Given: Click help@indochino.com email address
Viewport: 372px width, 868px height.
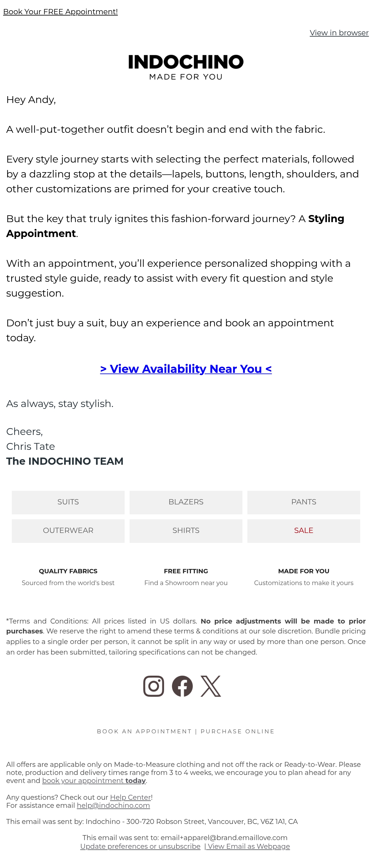Looking at the screenshot, I should [113, 805].
